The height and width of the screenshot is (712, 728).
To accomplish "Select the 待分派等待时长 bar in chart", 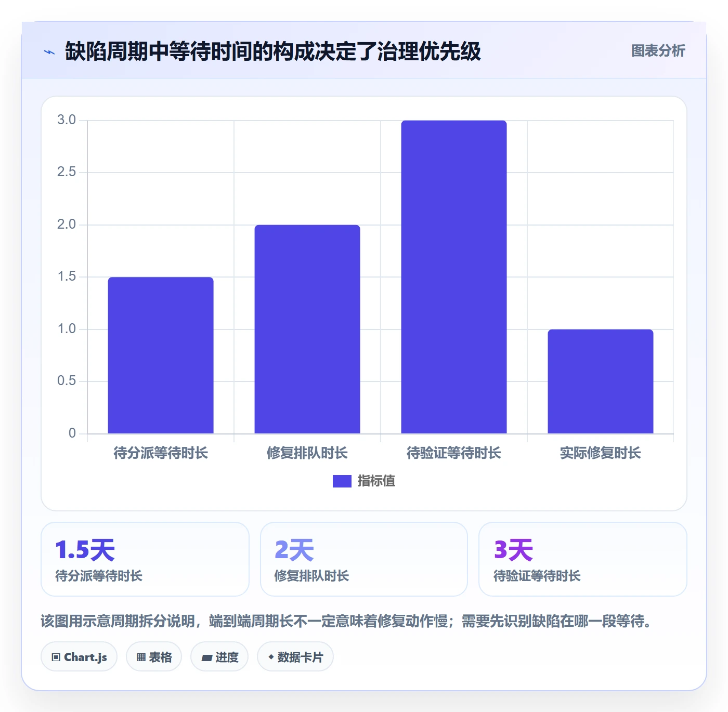I will pos(161,355).
